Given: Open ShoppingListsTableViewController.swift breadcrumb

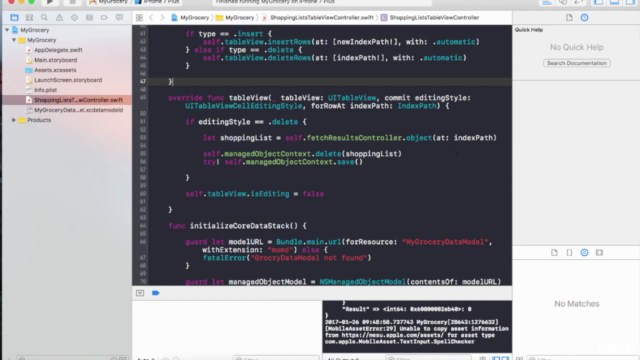Looking at the screenshot, I should click(318, 18).
